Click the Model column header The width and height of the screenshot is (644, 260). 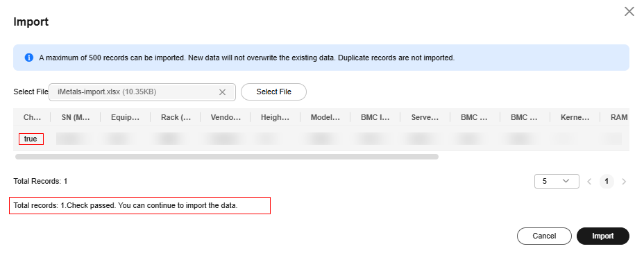pyautogui.click(x=325, y=117)
